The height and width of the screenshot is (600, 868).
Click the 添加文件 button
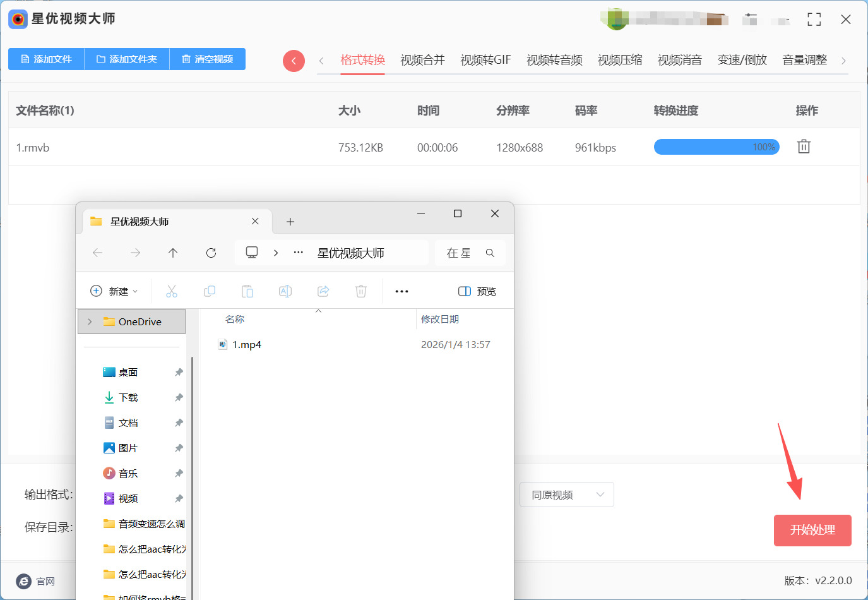(x=46, y=59)
